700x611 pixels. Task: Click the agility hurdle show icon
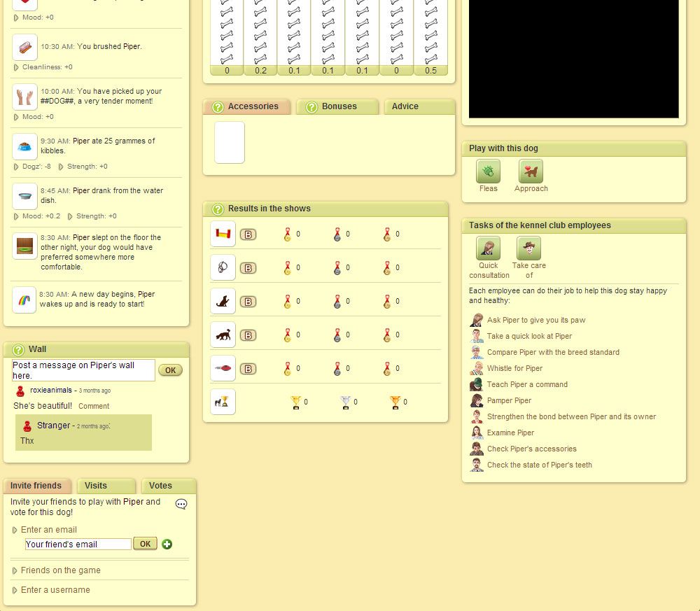(223, 234)
